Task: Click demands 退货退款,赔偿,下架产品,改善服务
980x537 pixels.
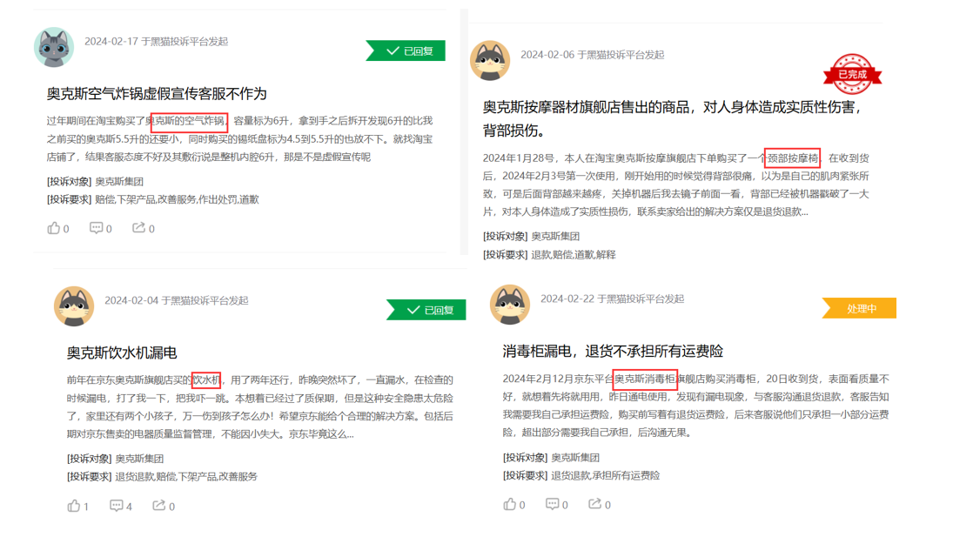Action: tap(186, 476)
